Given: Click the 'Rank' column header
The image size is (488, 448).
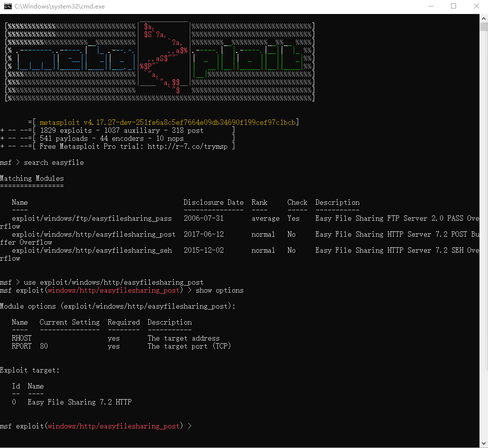Looking at the screenshot, I should [x=259, y=203].
